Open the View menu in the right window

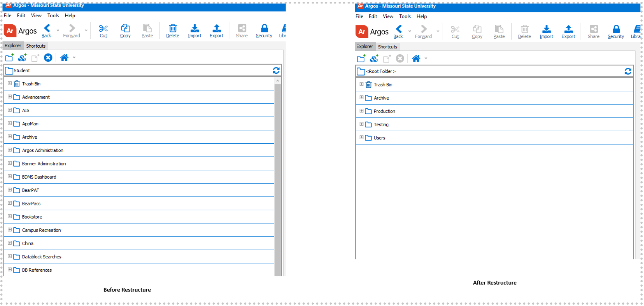(388, 17)
